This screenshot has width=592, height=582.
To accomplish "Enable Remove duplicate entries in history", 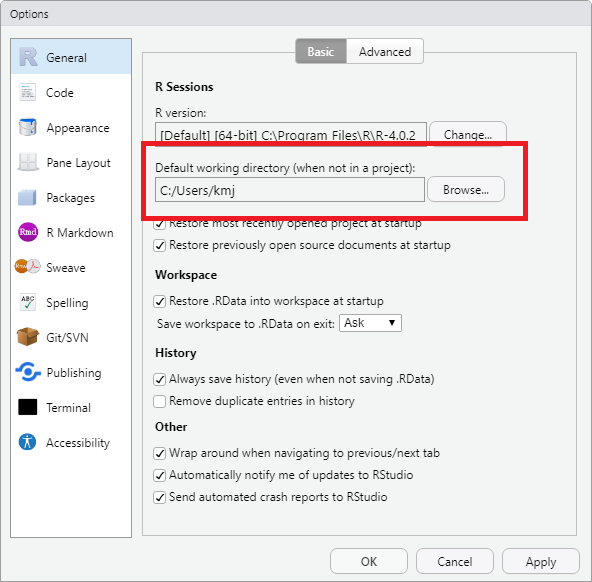I will pyautogui.click(x=159, y=401).
